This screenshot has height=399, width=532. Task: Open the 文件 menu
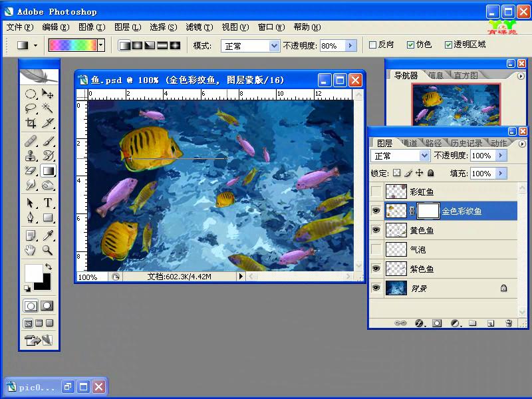tap(20, 27)
